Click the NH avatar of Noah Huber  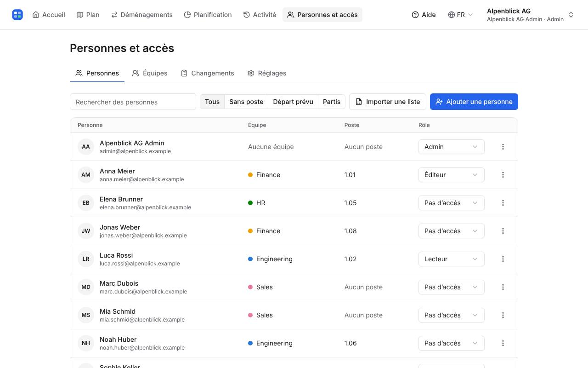click(86, 343)
